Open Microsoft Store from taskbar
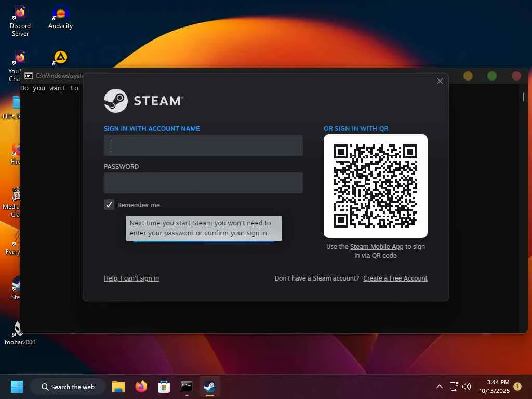The width and height of the screenshot is (532, 399). 164,387
